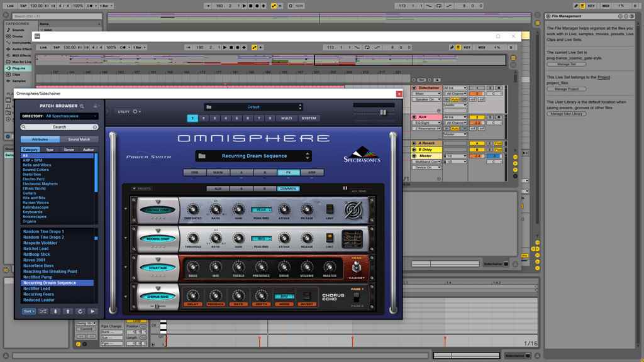644x362 pixels.
Task: Select the Author filter column
Action: pos(88,150)
